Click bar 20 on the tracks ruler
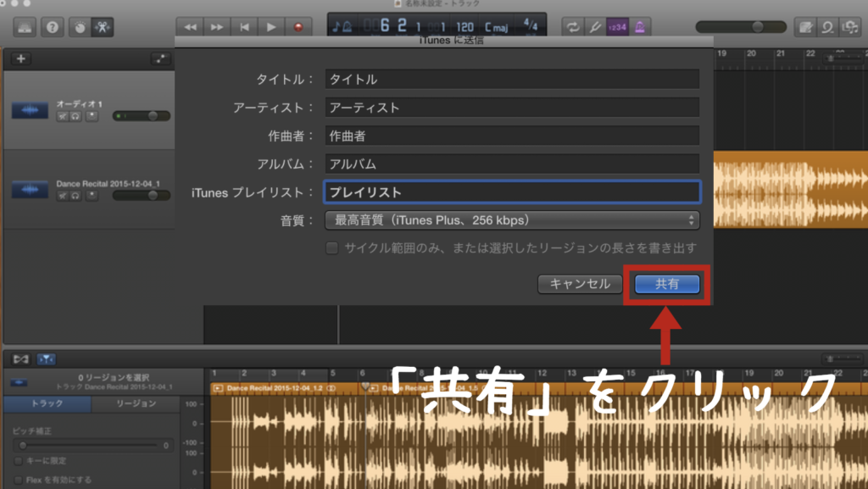This screenshot has width=868, height=489. click(x=751, y=53)
